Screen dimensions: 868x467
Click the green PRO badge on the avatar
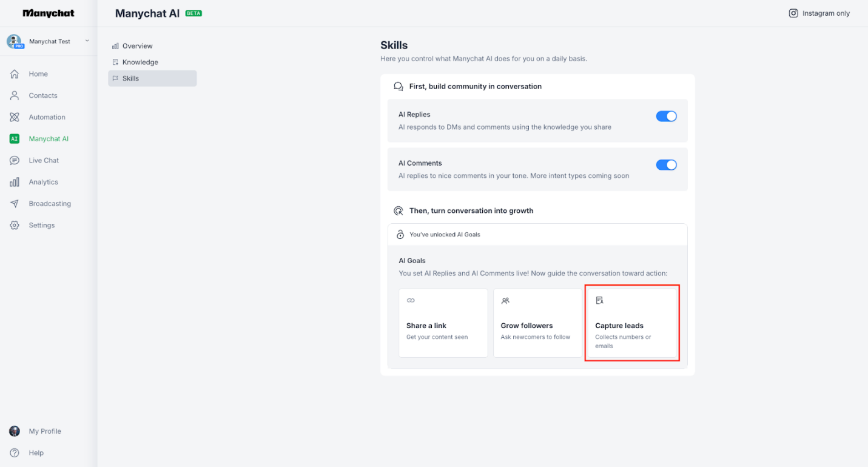[x=19, y=45]
